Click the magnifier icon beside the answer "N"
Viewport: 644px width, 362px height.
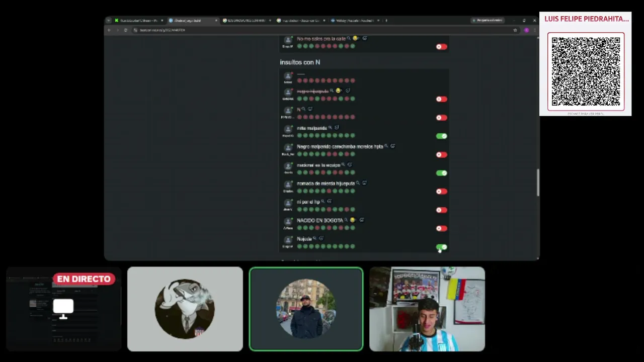coord(304,109)
